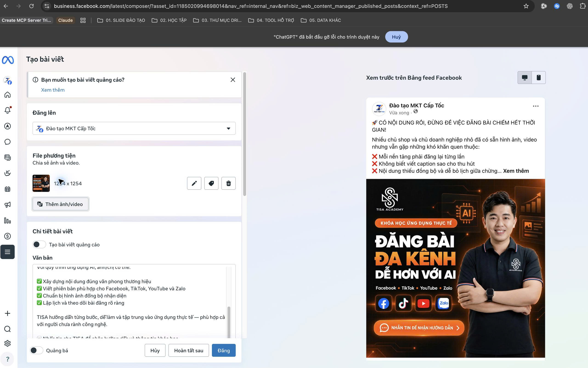Close the ad post suggestion banner

(233, 80)
